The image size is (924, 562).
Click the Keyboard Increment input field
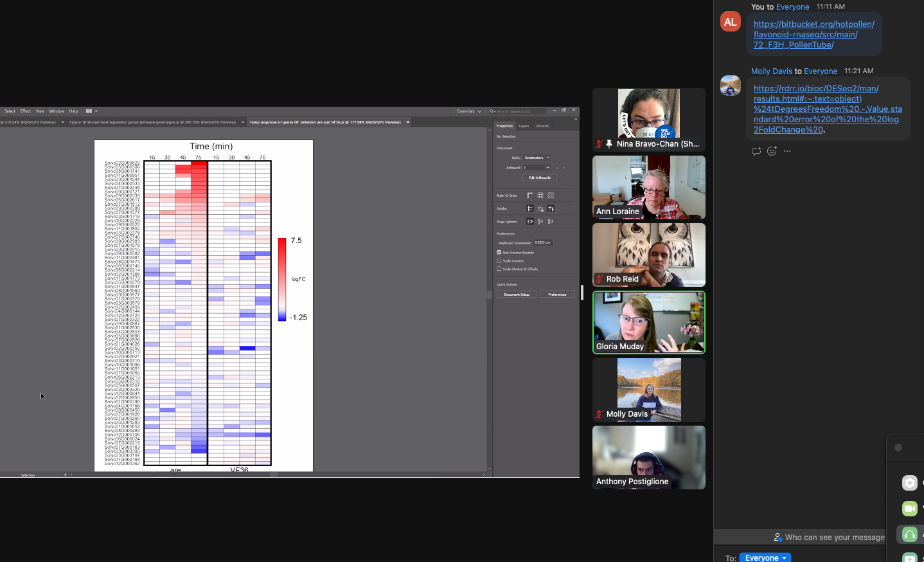tap(543, 242)
